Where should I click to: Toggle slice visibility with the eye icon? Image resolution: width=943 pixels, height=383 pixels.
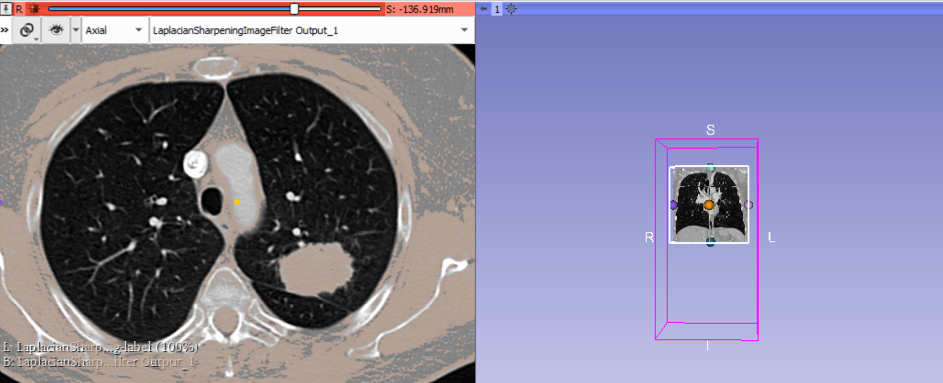(x=57, y=30)
